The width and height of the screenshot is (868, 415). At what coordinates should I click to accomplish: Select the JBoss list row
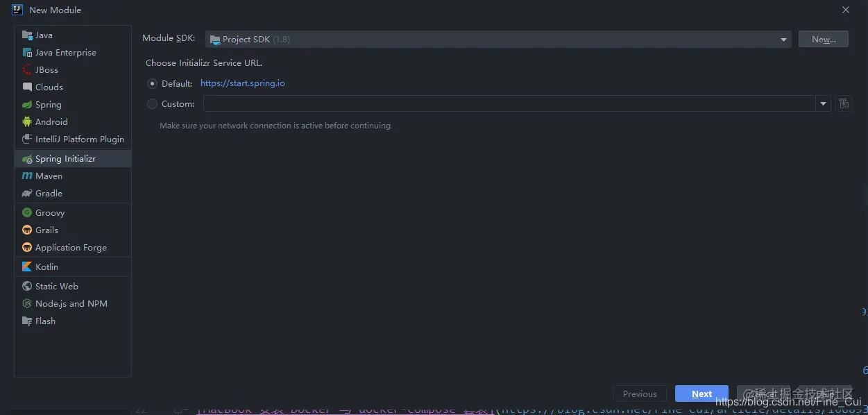(x=73, y=70)
